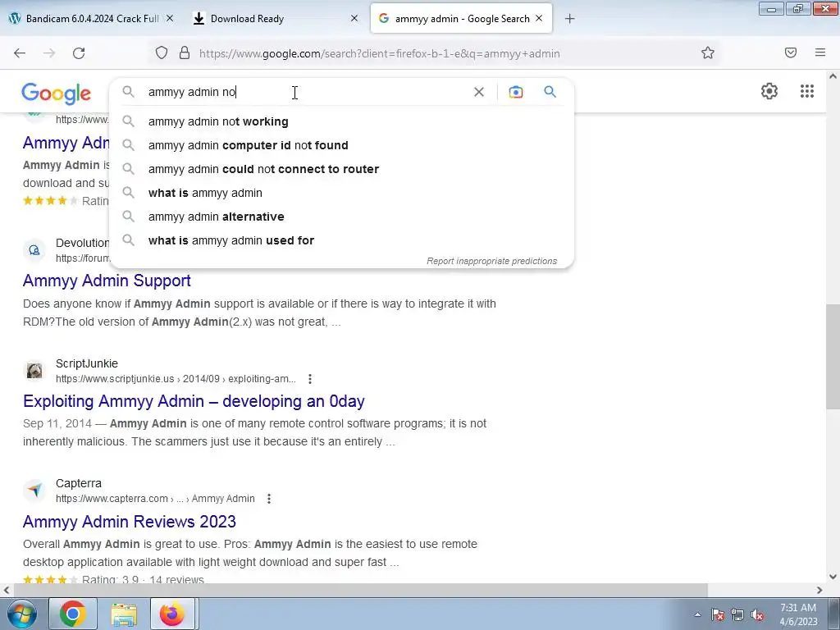Close the ammyy admin Google Search tab
The image size is (840, 630).
pyautogui.click(x=539, y=18)
